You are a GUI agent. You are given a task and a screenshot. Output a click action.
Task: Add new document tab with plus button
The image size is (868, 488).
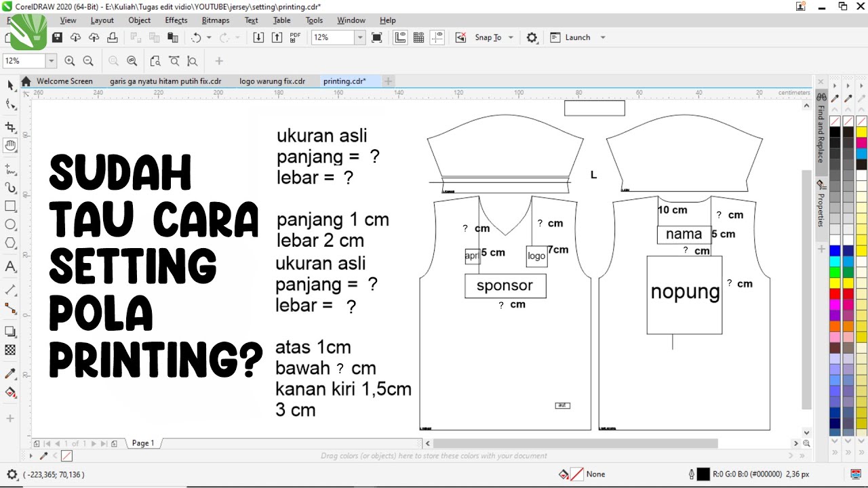click(x=388, y=81)
